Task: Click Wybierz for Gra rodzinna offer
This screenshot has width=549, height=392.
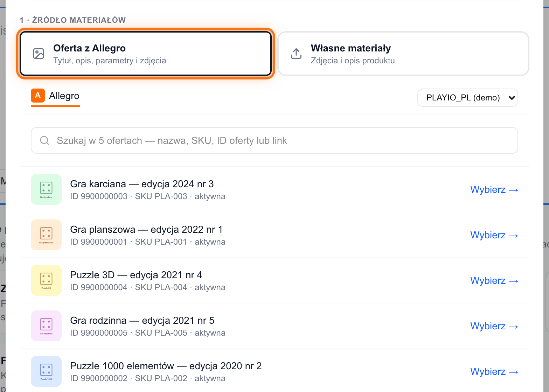Action: click(494, 326)
